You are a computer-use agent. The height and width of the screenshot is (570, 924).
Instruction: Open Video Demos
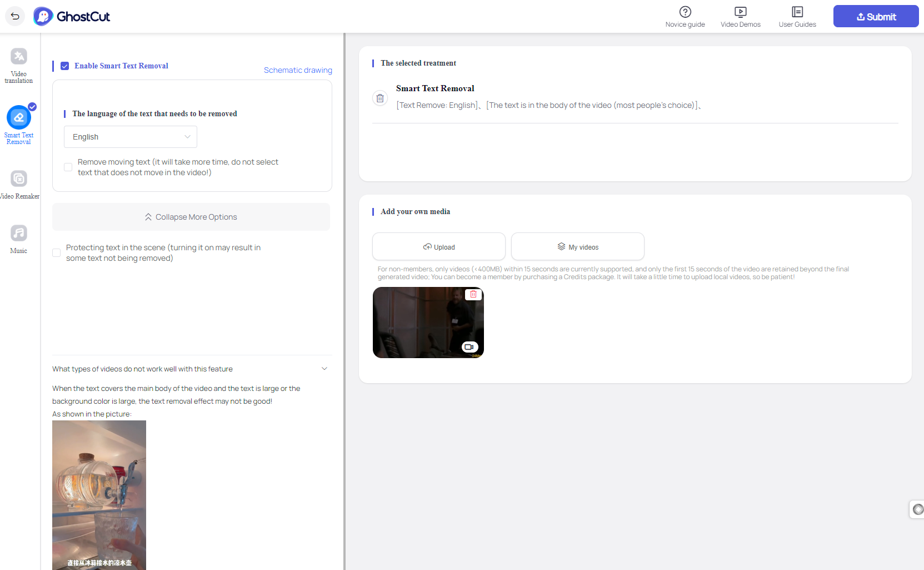(740, 17)
